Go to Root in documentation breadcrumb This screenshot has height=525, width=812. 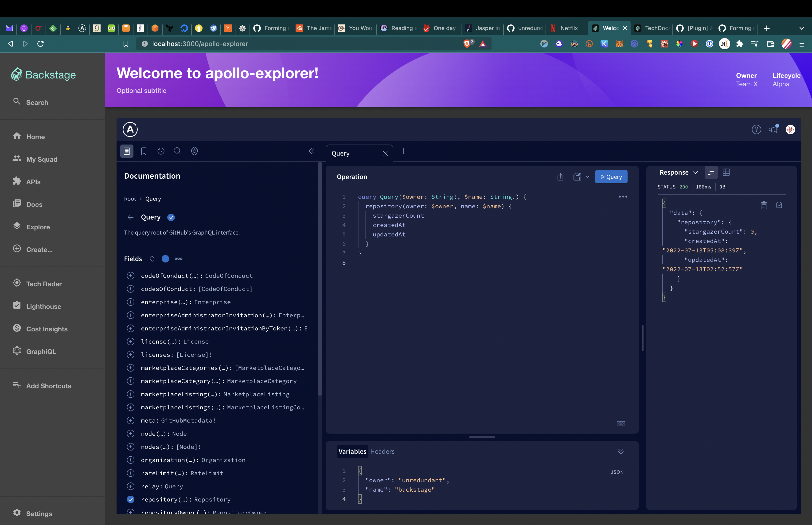coord(130,199)
